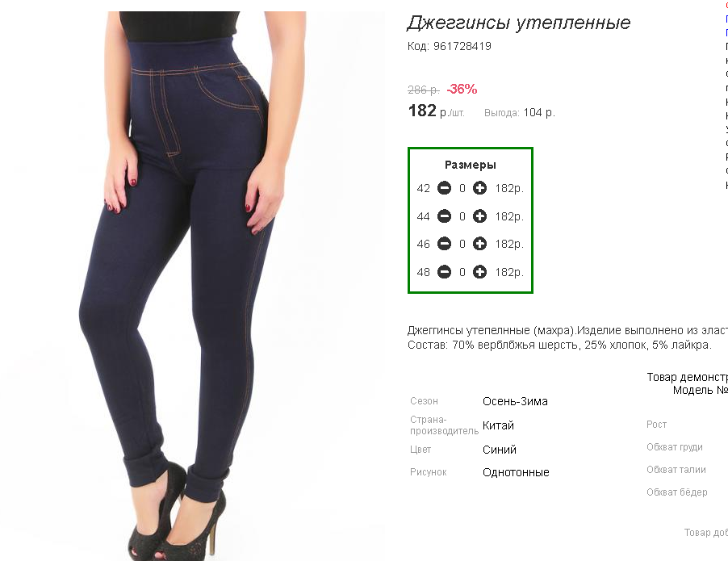Viewport: 728px width, 561px height.
Task: Decrease quantity for size 42
Action: pos(445,188)
